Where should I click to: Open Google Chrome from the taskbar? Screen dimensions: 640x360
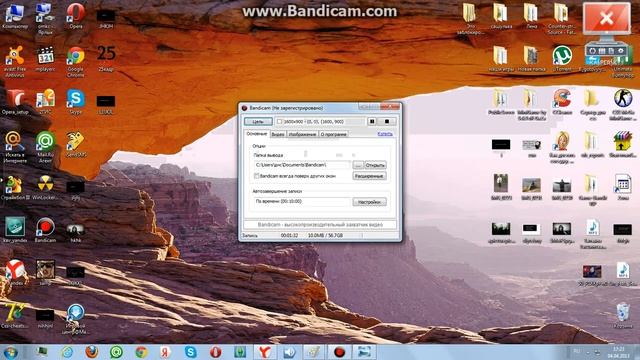pos(141,352)
